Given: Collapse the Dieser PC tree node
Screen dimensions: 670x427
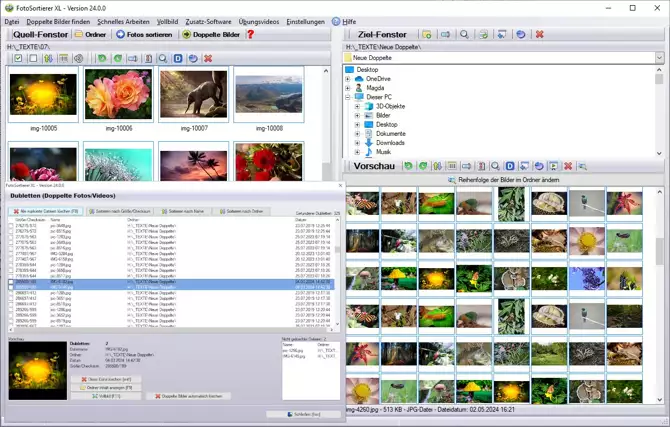Looking at the screenshot, I should click(x=347, y=97).
